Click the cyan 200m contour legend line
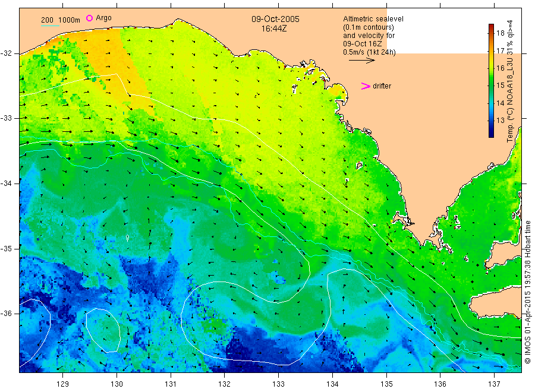 (x=50, y=25)
